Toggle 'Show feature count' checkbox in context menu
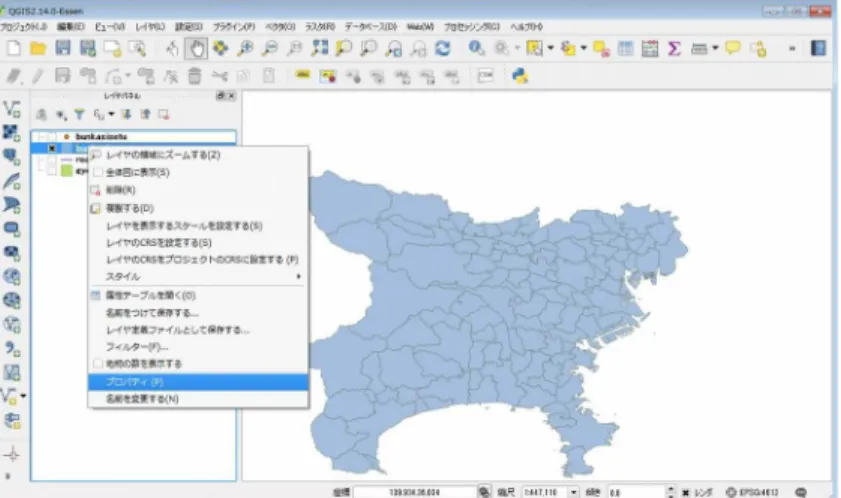 tap(98, 364)
